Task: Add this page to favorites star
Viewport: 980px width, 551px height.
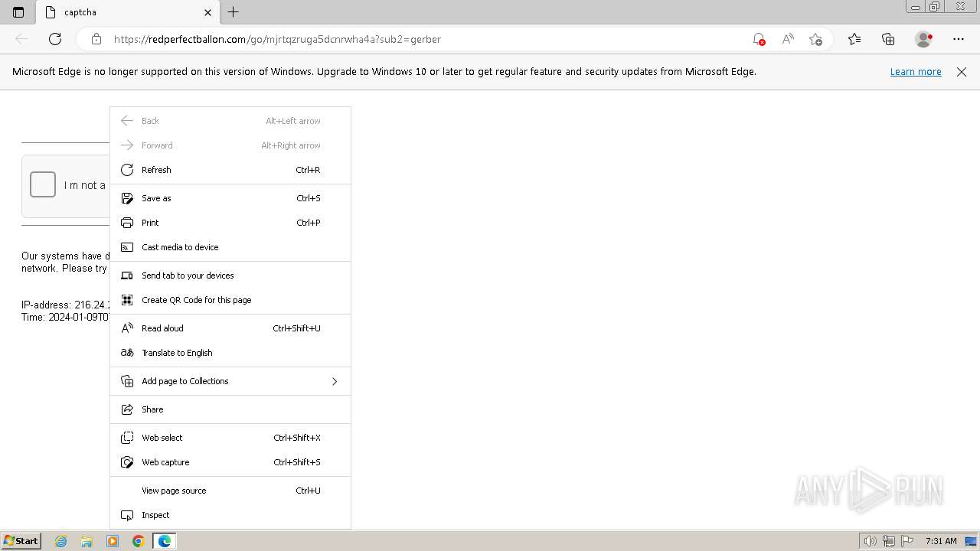Action: (815, 39)
